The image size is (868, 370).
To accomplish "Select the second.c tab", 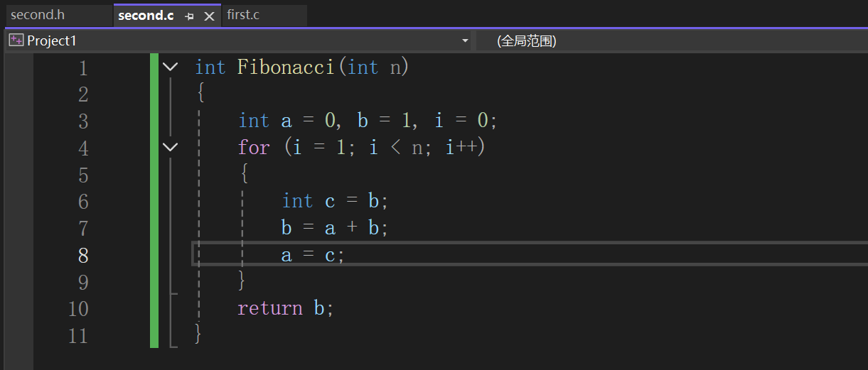I will 146,16.
